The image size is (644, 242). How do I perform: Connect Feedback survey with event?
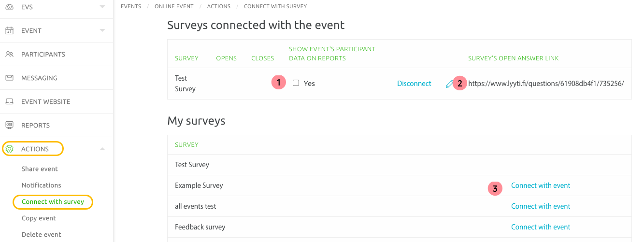click(x=541, y=227)
